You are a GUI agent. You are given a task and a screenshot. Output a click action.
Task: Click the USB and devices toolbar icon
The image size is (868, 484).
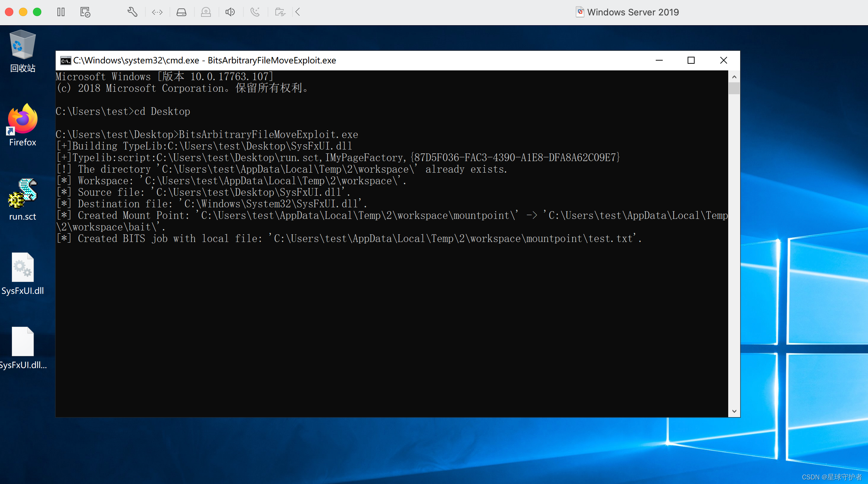click(255, 12)
